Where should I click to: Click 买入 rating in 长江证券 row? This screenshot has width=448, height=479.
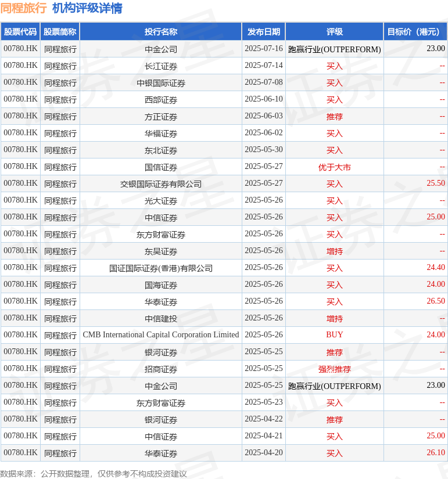[335, 66]
